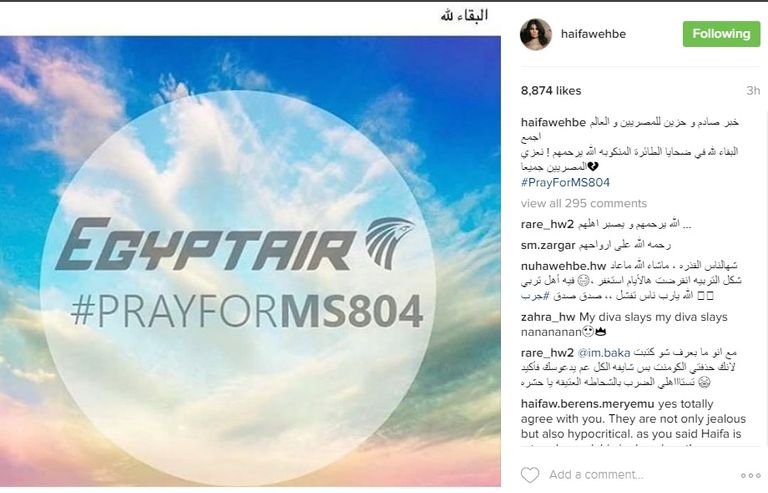The image size is (768, 493).
Task: Click the EgyptAir falcon logo in image
Action: pos(389,243)
